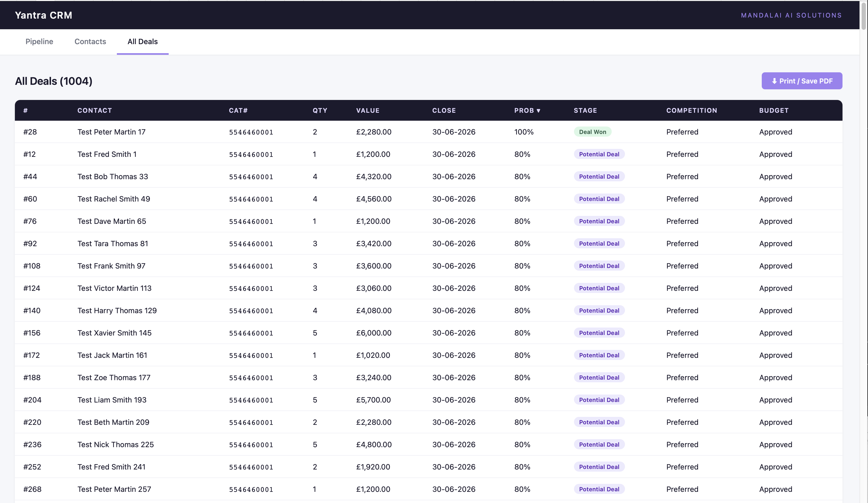Switch to the Contacts tab

90,42
